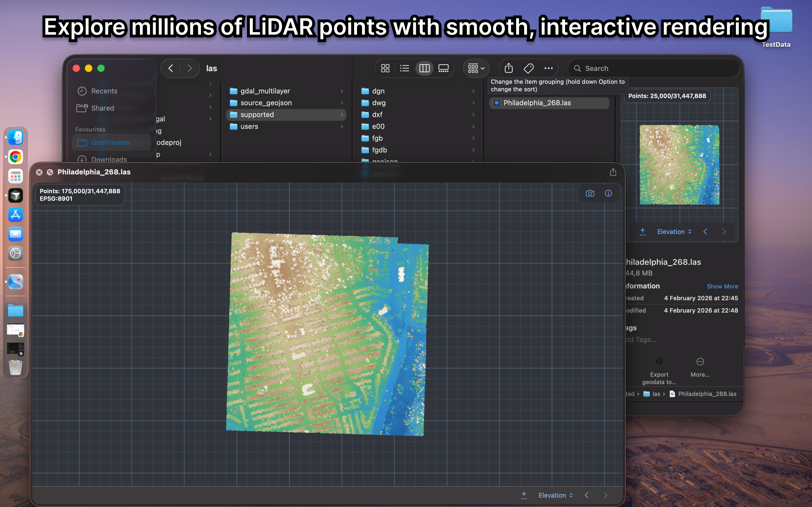
Task: Open in app icon next to Philadelphia_268.las title
Action: 50,172
